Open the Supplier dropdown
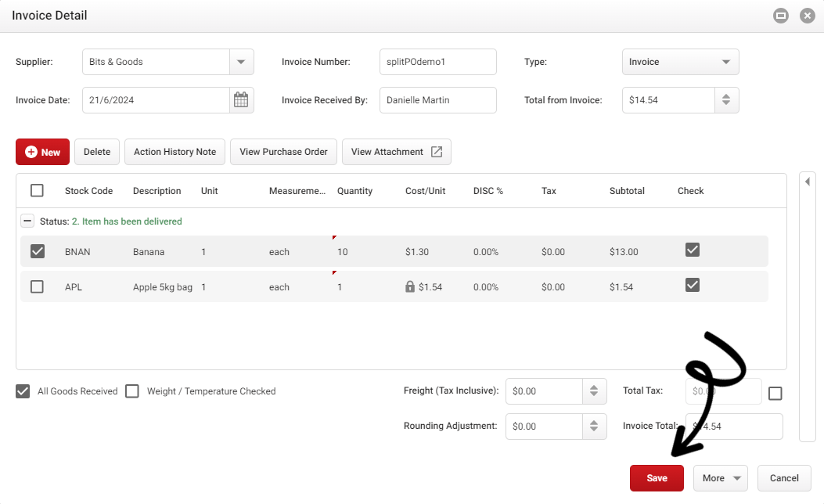This screenshot has height=504, width=824. coord(241,62)
